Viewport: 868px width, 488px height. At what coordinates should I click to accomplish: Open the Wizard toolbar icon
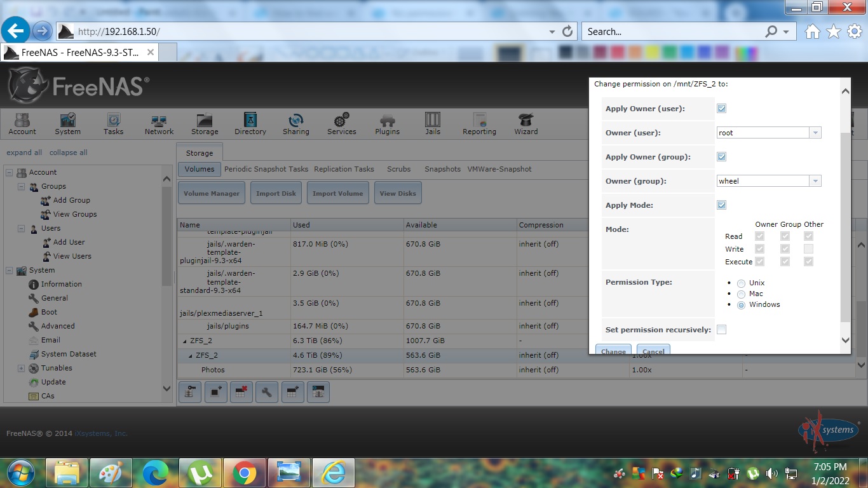(x=526, y=124)
